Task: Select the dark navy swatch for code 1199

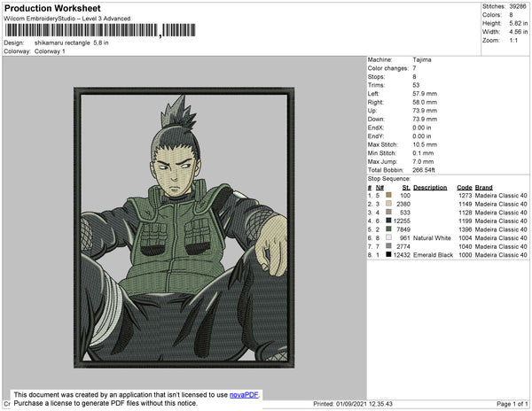Action: 388,221
